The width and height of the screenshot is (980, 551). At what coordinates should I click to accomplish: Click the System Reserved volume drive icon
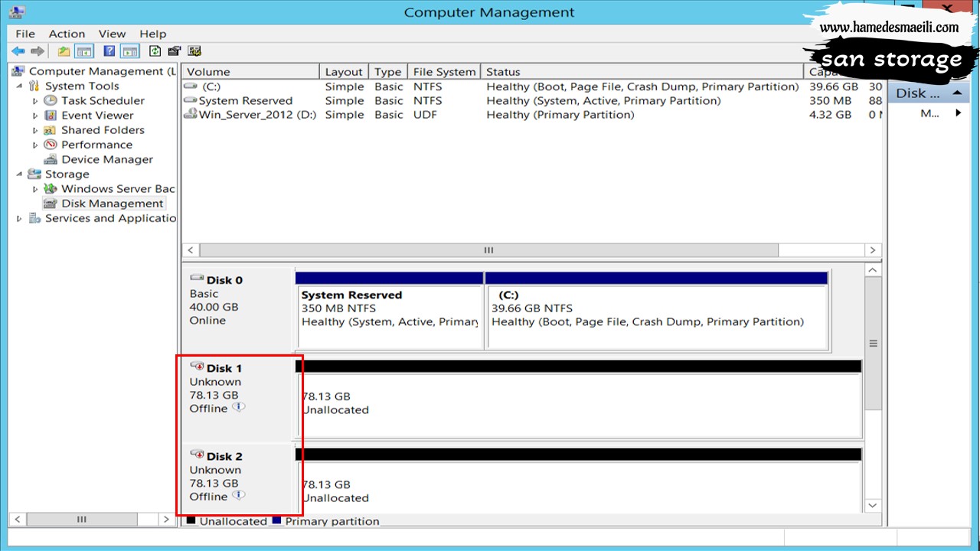(191, 100)
